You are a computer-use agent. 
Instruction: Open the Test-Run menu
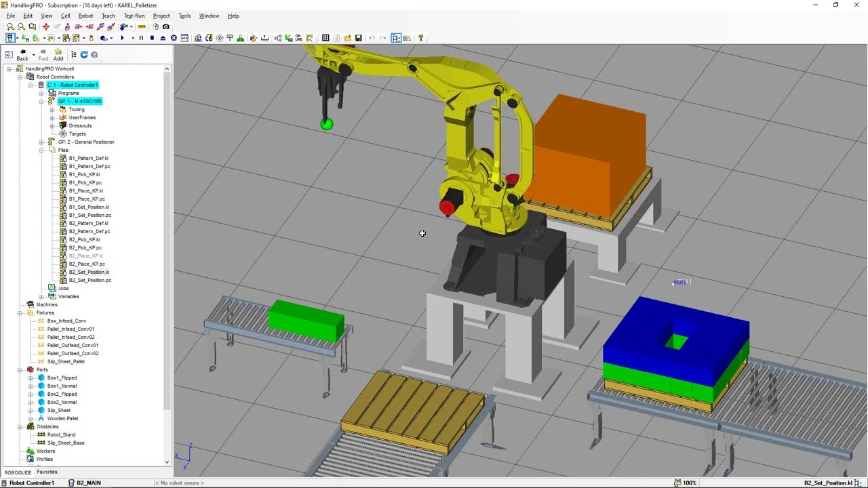[x=134, y=16]
